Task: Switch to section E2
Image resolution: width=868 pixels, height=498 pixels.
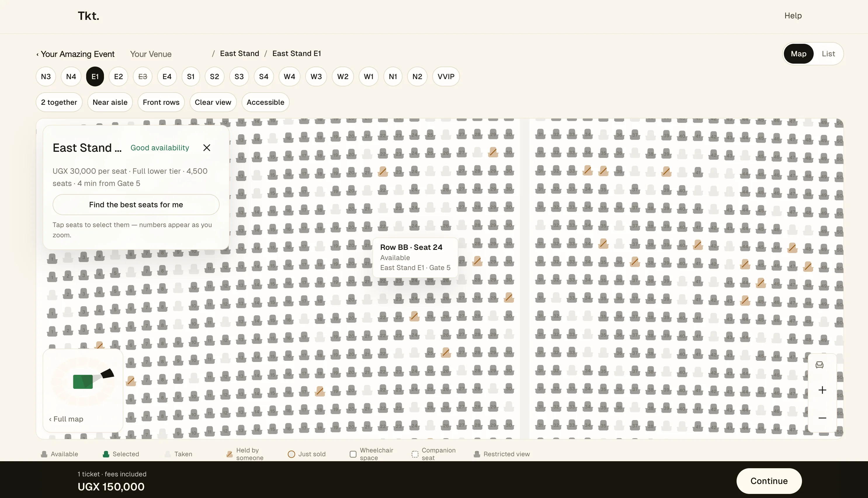Action: point(118,76)
